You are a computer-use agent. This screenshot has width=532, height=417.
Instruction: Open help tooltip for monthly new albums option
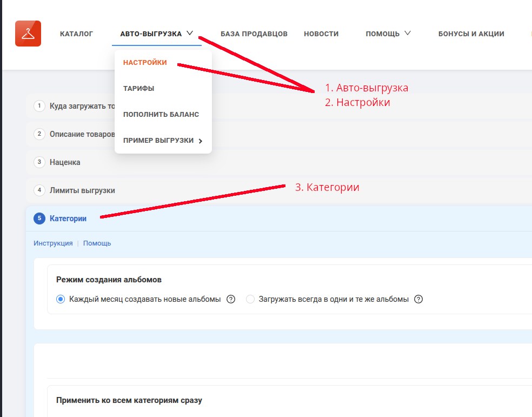tap(231, 299)
